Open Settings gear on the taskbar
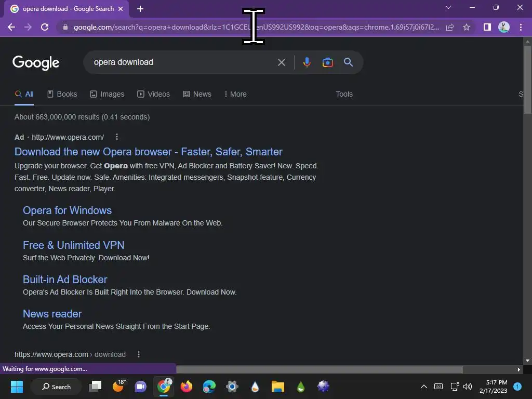Viewport: 532px width, 399px height. point(232,387)
